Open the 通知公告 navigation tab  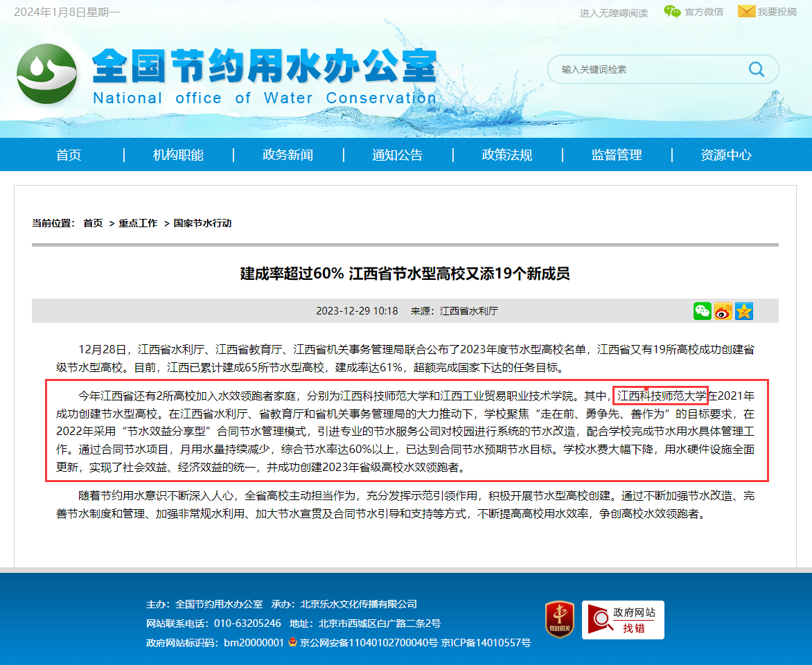[x=397, y=155]
